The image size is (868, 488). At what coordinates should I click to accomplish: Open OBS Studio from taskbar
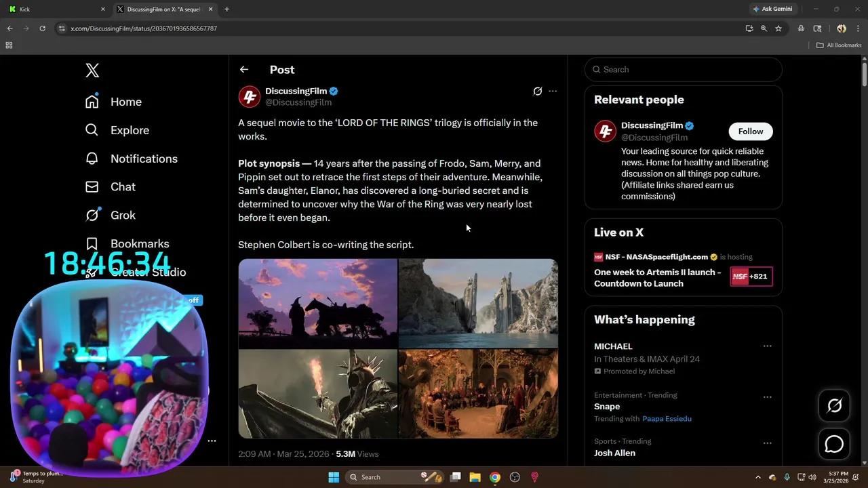tap(515, 477)
